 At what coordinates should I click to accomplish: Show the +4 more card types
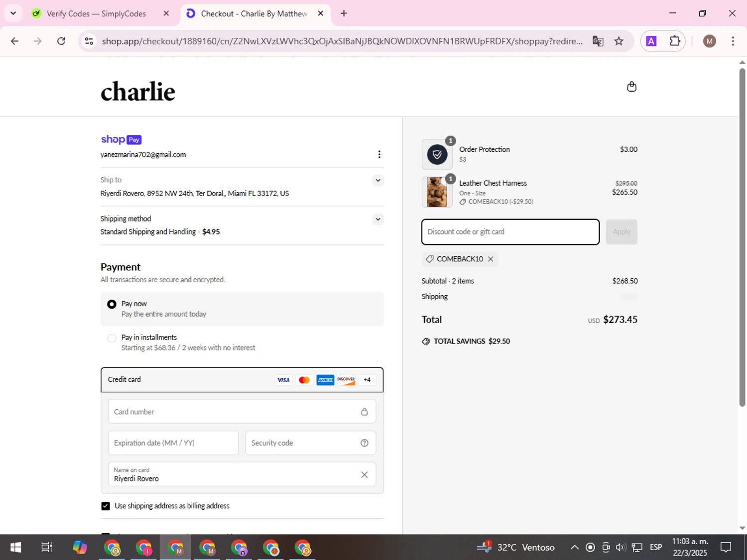(x=367, y=380)
